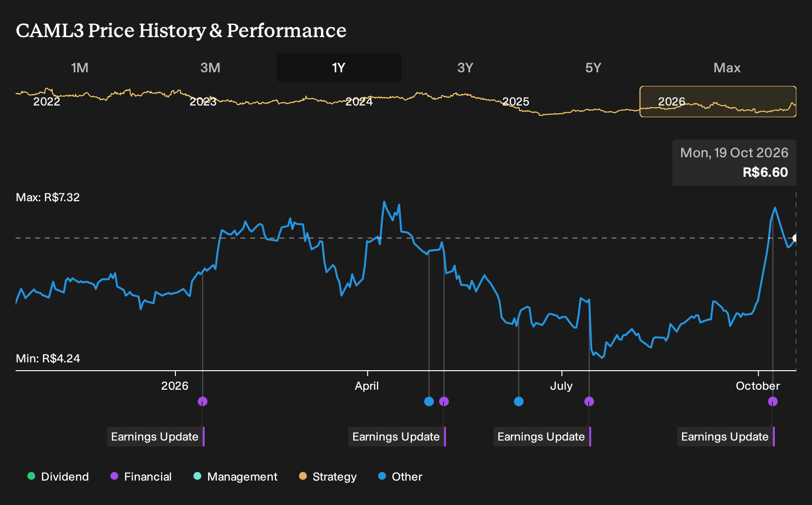812x505 pixels.
Task: Toggle the Other legend filter
Action: [x=400, y=476]
